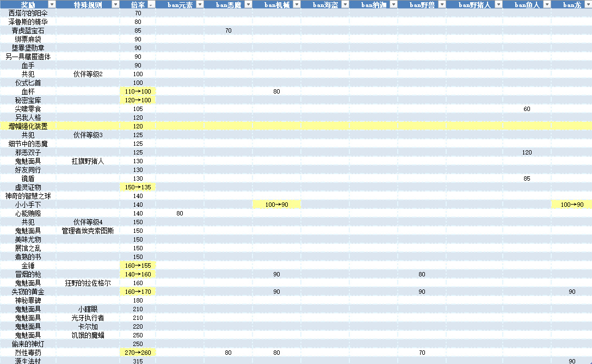
Task: Select the 伙伴等级2 cell
Action: (88, 74)
